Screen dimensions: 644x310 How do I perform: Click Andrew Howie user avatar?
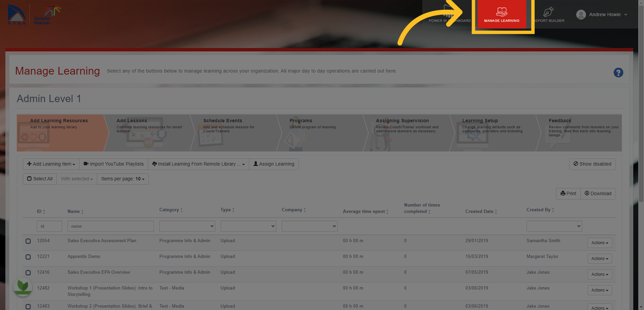tap(581, 14)
